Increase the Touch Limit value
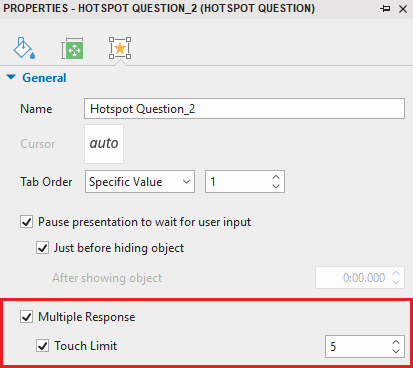Screen dimensions: 413x368 coord(396,342)
